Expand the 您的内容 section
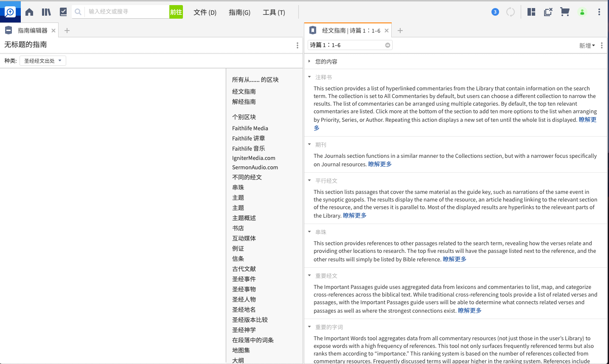 pos(309,62)
